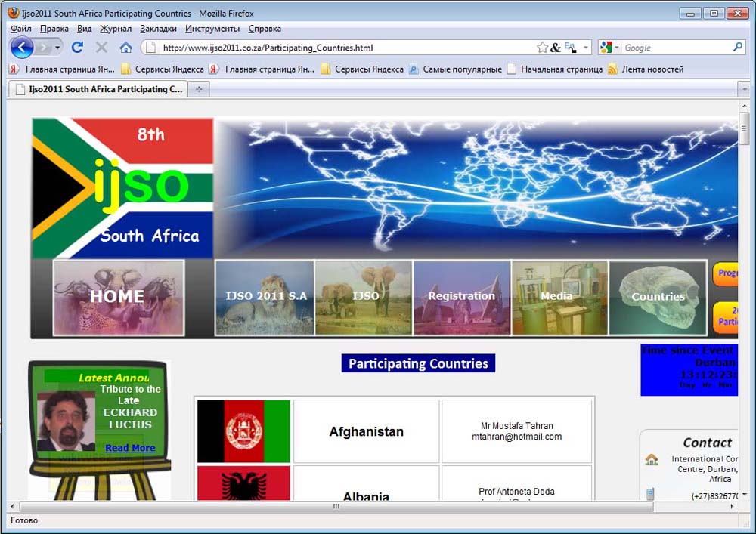Click the mtahran@hotmail.com email text
This screenshot has width=756, height=534.
pyautogui.click(x=517, y=437)
